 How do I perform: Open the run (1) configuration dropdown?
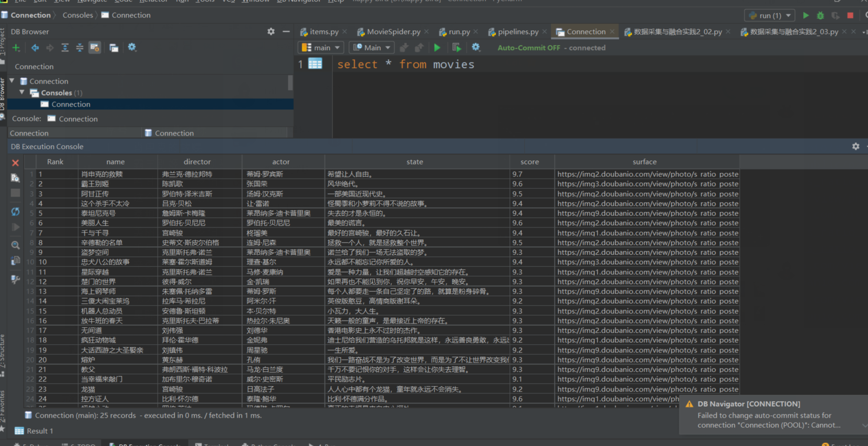(x=770, y=15)
